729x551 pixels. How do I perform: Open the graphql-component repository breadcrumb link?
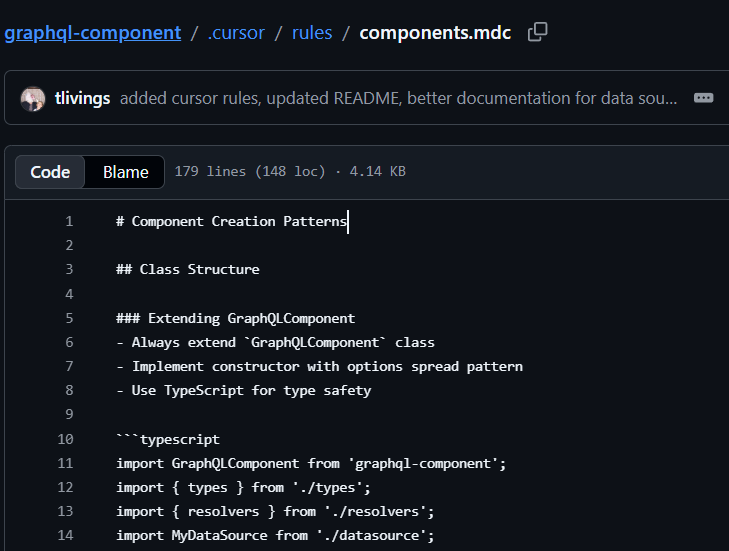click(x=93, y=32)
